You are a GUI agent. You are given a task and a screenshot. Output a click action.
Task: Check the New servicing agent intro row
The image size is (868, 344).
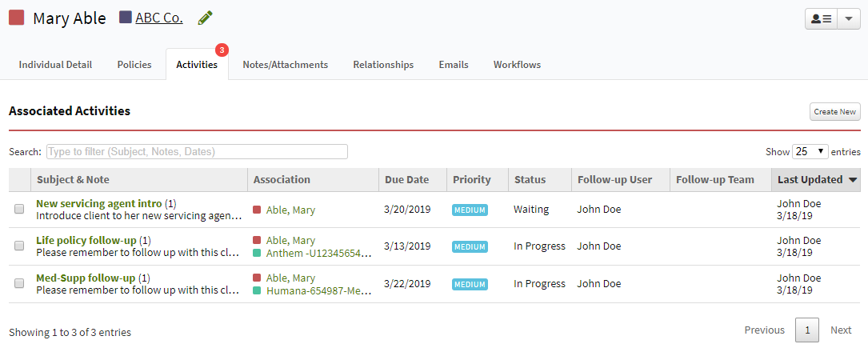click(19, 210)
